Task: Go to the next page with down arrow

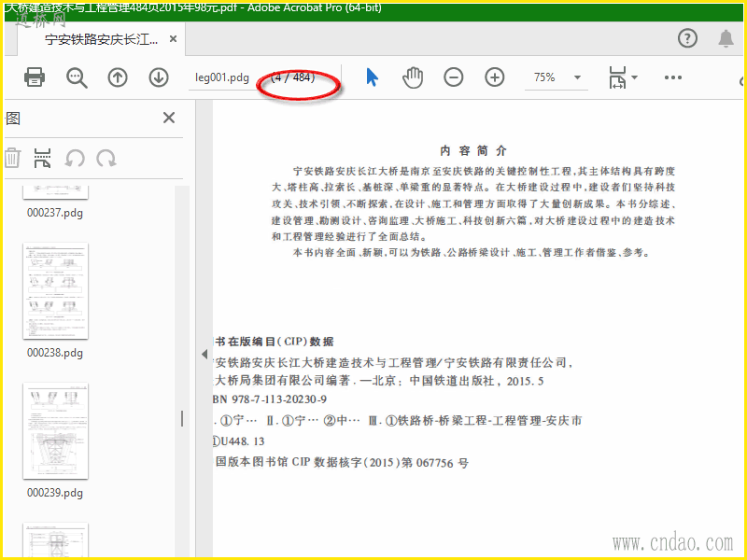Action: [x=158, y=77]
